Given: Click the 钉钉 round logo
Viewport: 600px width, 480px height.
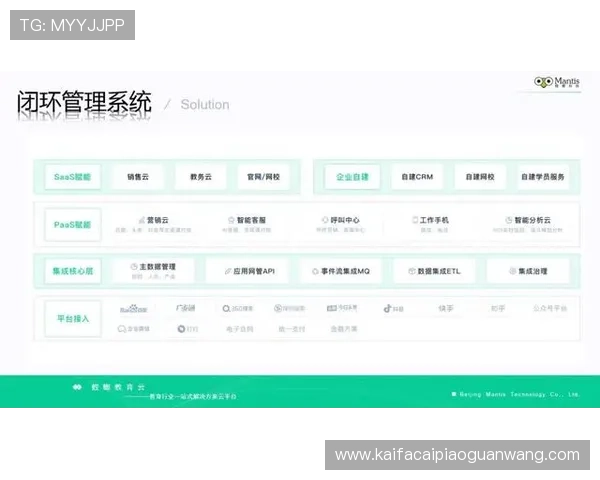Looking at the screenshot, I should point(181,329).
